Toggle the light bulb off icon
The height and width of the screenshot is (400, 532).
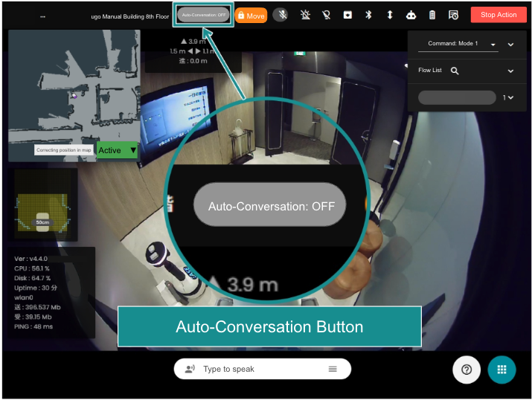pos(327,15)
